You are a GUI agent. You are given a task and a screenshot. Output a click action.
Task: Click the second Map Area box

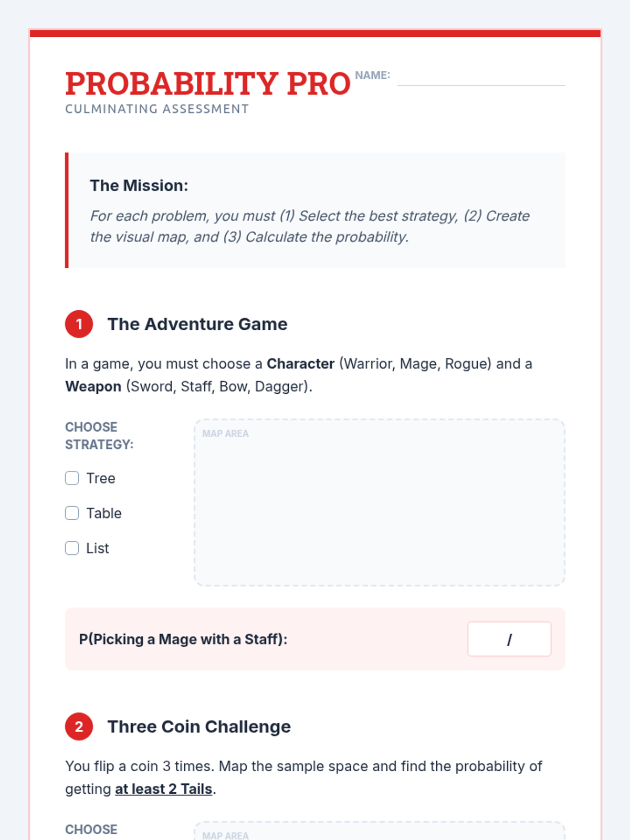point(380,831)
